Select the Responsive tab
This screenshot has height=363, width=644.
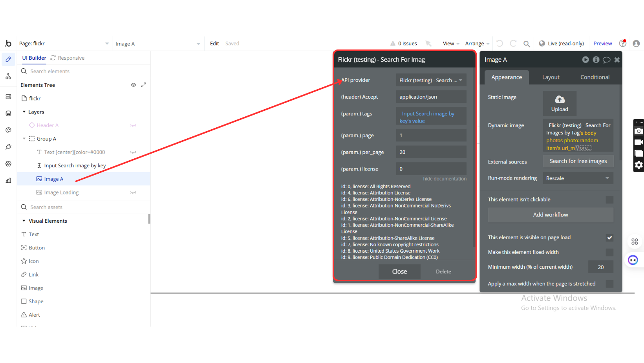[x=68, y=58]
